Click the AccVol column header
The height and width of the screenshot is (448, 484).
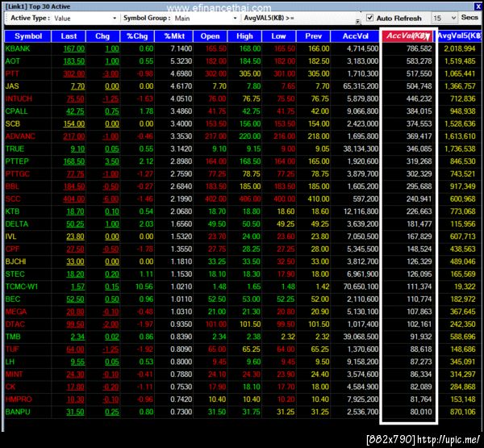coord(355,36)
